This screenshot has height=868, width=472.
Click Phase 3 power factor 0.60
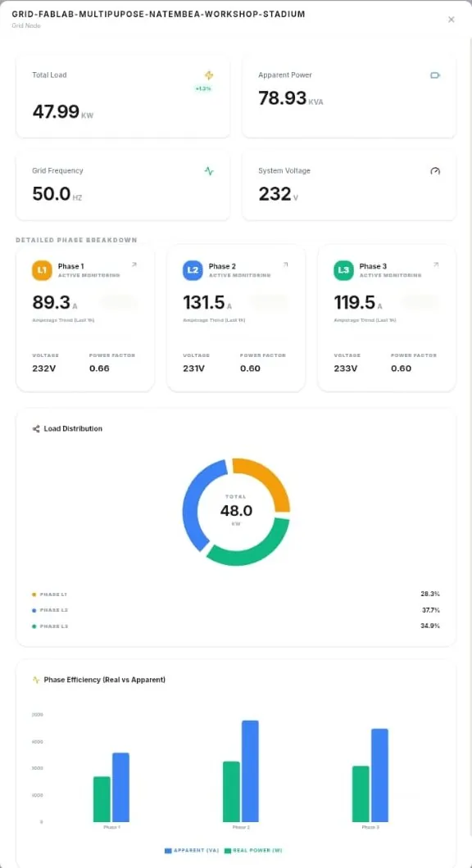[x=401, y=368]
